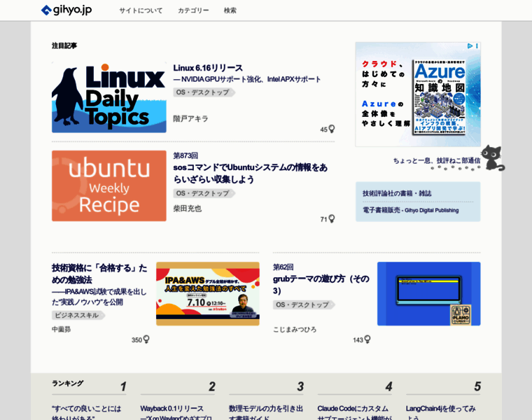The width and height of the screenshot is (532, 420).
Task: Click the OS・デスクトップ tag under Linux 6.16
Action: [204, 92]
